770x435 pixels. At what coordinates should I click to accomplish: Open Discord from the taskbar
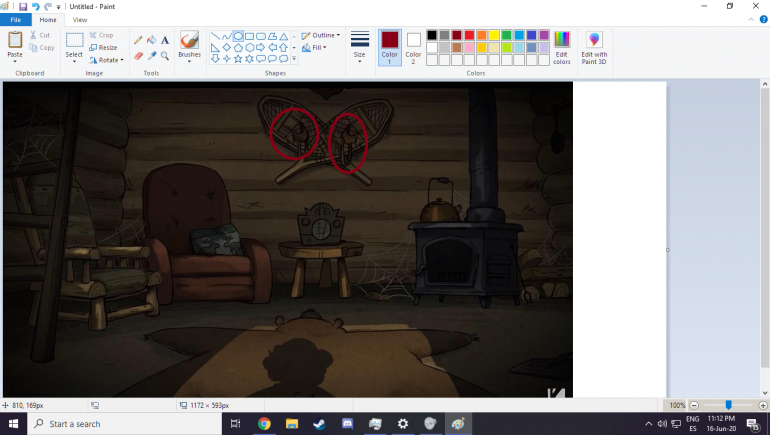(348, 424)
